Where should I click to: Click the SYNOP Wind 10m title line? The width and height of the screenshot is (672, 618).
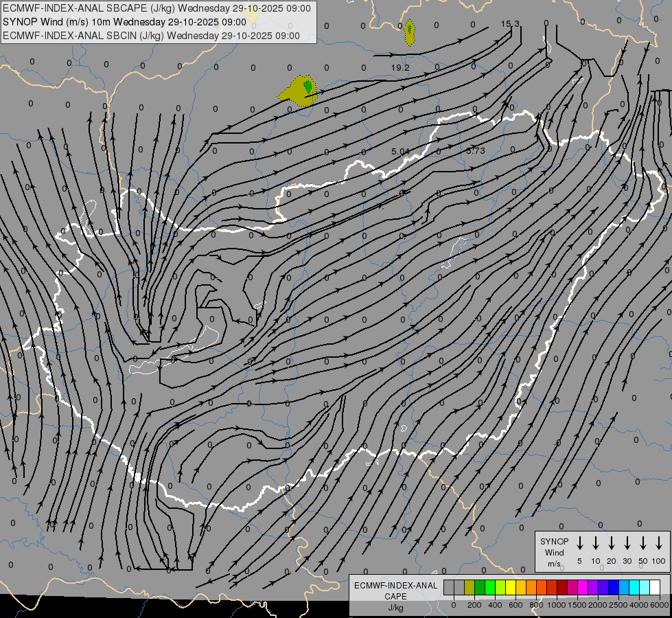124,22
